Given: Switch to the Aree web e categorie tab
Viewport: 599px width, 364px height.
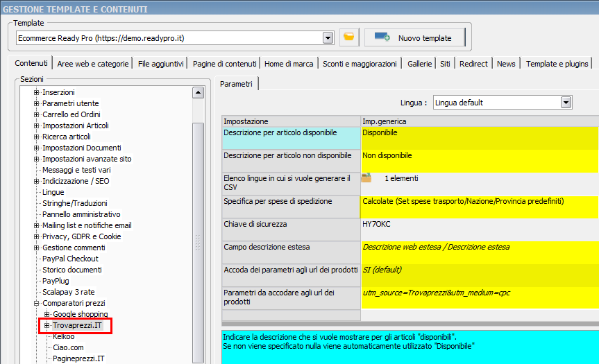Looking at the screenshot, I should coord(93,64).
